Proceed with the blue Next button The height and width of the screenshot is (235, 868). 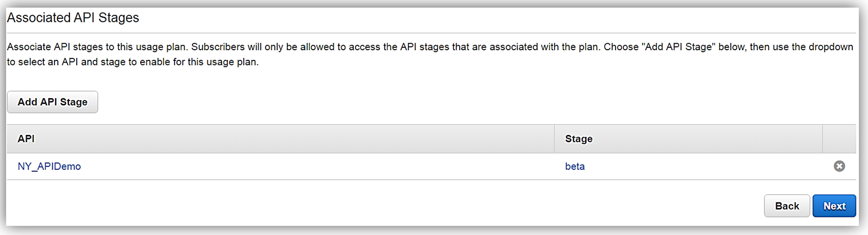(834, 206)
